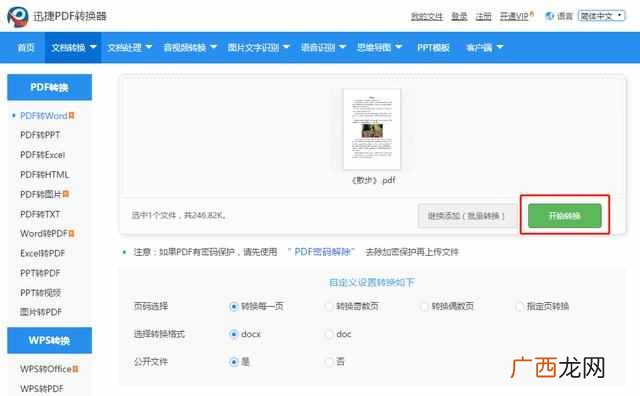This screenshot has height=396, width=640.
Task: Open PPT模板 in the navigation bar
Action: point(433,47)
